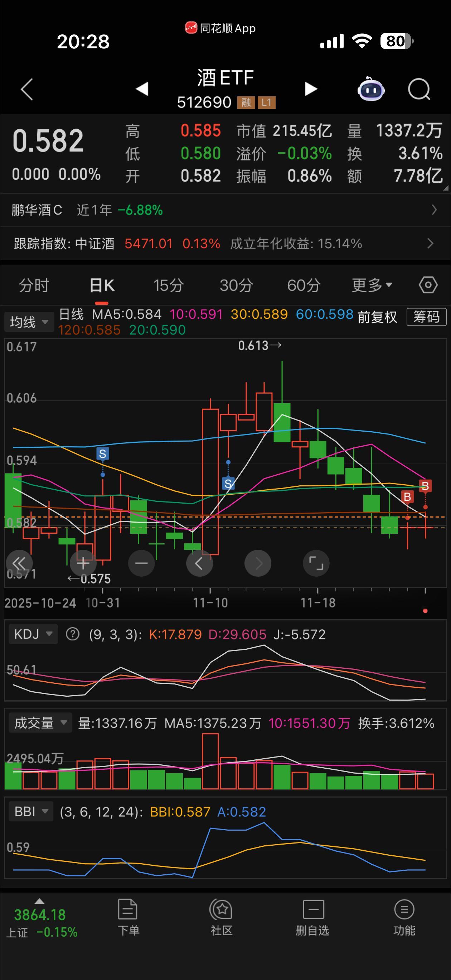Tap 换手:3.612% in volume panel
The height and width of the screenshot is (980, 451).
396,723
